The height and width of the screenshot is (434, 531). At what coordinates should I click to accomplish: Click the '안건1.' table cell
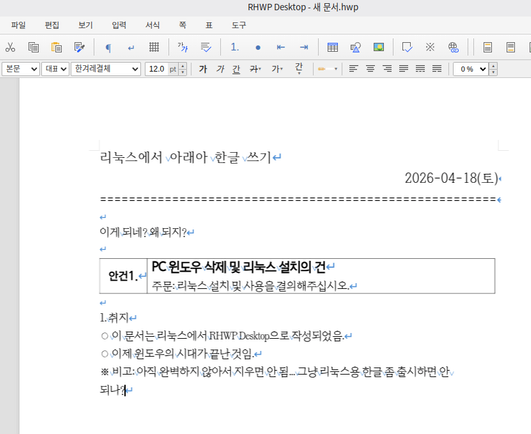coord(124,276)
